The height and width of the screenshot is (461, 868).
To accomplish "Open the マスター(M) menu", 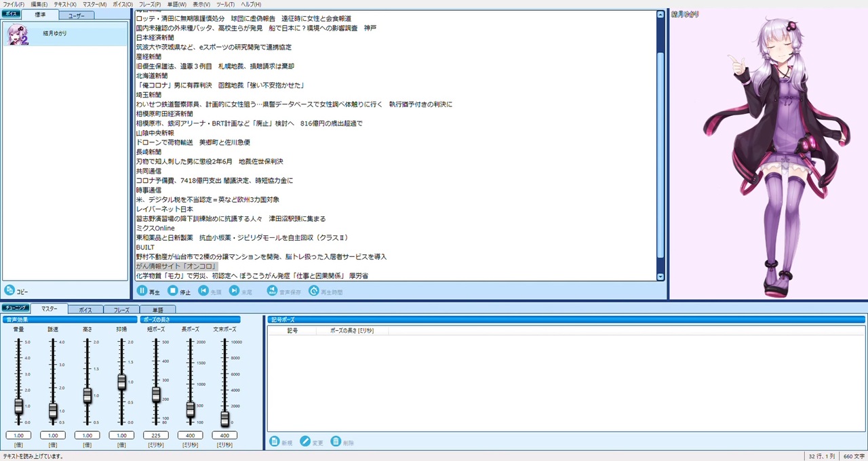I will pos(94,4).
